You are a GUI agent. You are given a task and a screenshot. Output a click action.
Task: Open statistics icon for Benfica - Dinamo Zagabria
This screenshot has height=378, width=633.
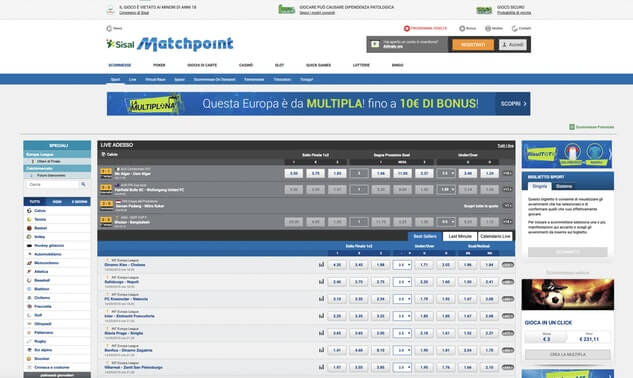321,350
